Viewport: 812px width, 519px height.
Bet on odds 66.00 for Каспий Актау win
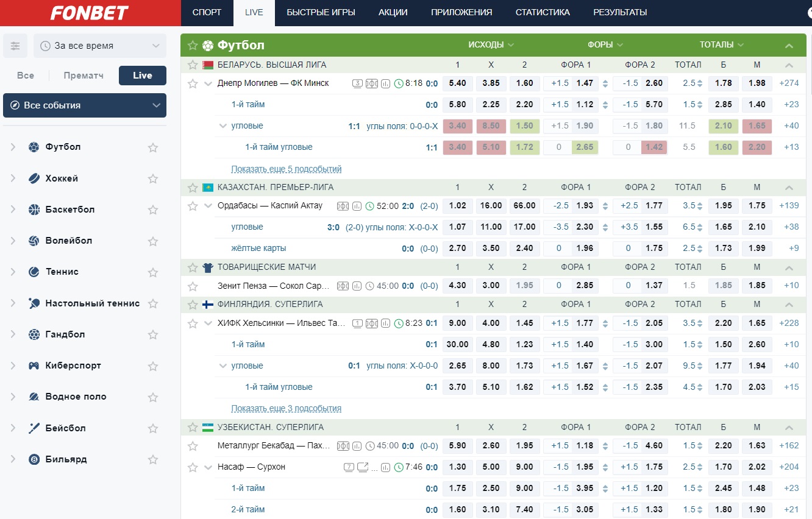524,206
